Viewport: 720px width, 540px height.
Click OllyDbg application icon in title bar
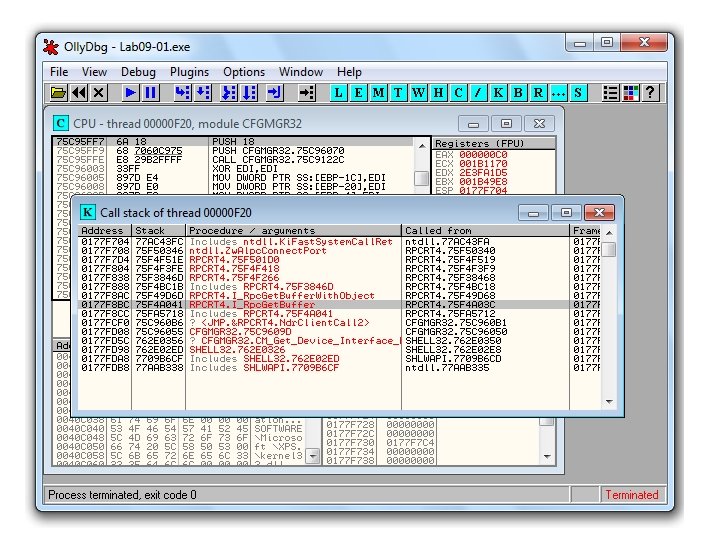[x=51, y=47]
